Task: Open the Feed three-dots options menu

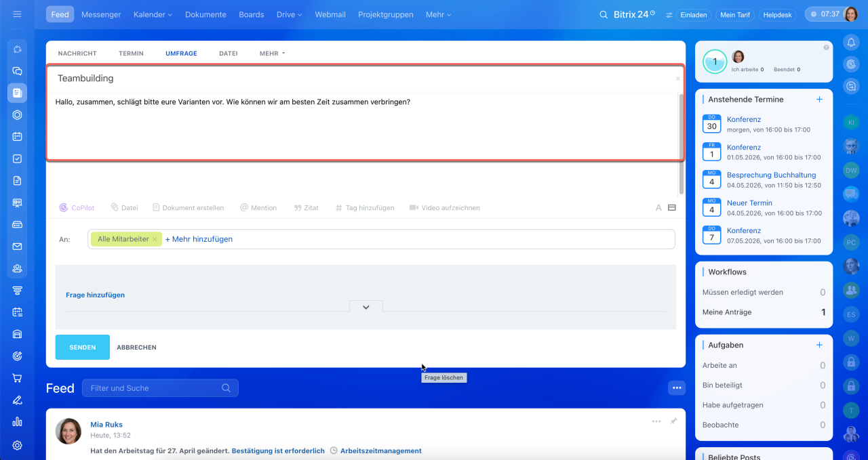Action: pyautogui.click(x=677, y=388)
